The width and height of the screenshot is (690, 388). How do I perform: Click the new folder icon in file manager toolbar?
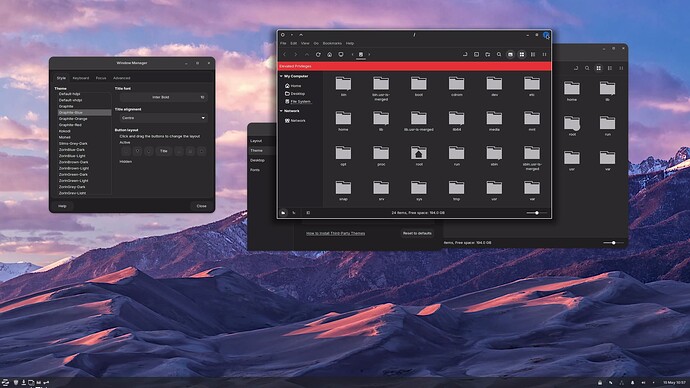coord(488,55)
